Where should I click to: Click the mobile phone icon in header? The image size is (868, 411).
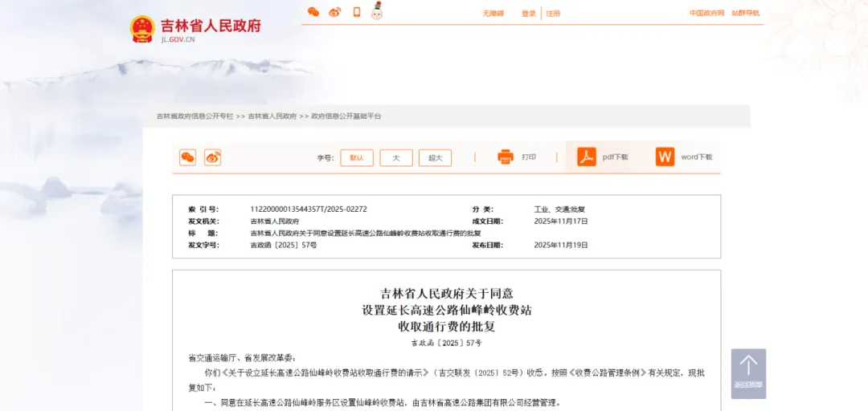coord(356,12)
